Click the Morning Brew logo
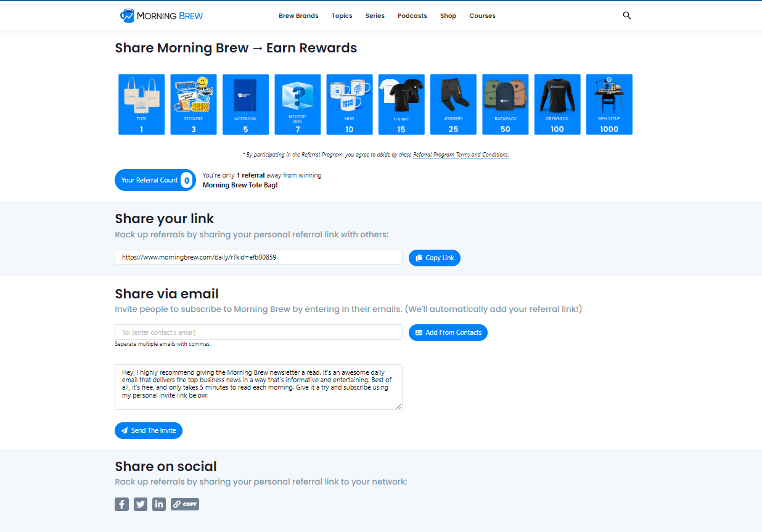The image size is (762, 532). coord(162,15)
